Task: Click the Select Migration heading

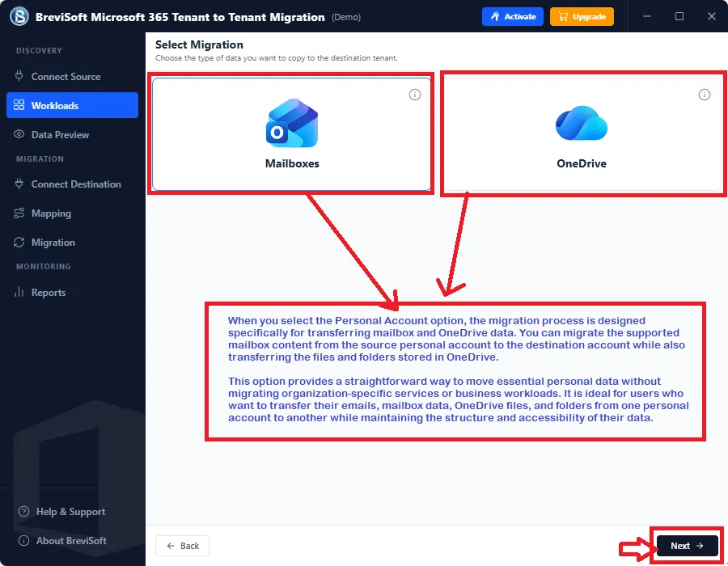Action: coord(199,44)
